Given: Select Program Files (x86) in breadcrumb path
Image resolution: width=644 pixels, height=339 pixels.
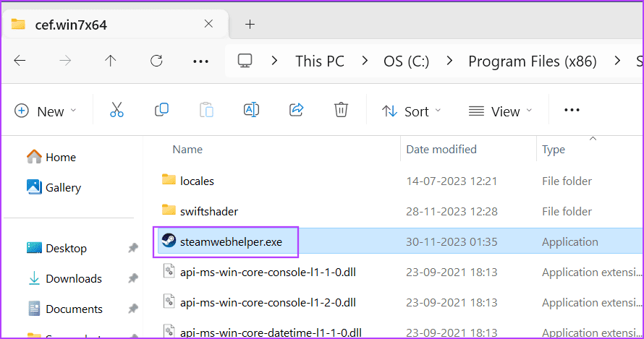Looking at the screenshot, I should 532,61.
